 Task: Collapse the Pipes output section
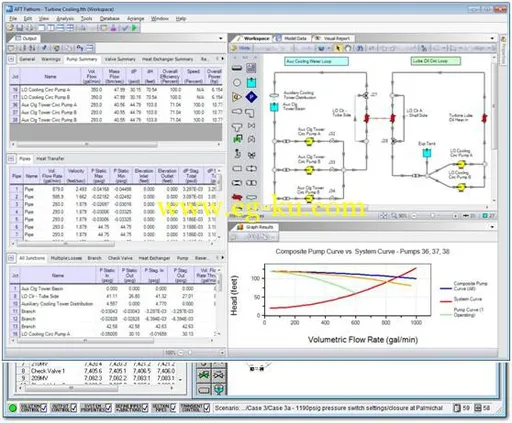(11, 159)
